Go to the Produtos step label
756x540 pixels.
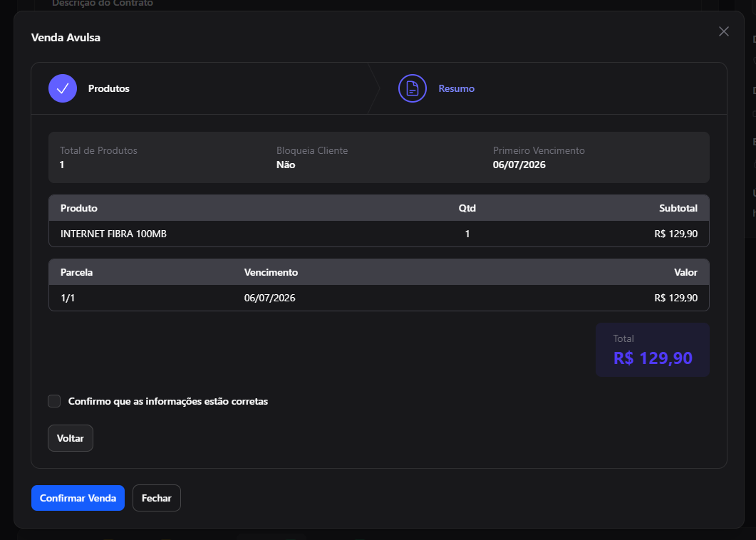109,89
